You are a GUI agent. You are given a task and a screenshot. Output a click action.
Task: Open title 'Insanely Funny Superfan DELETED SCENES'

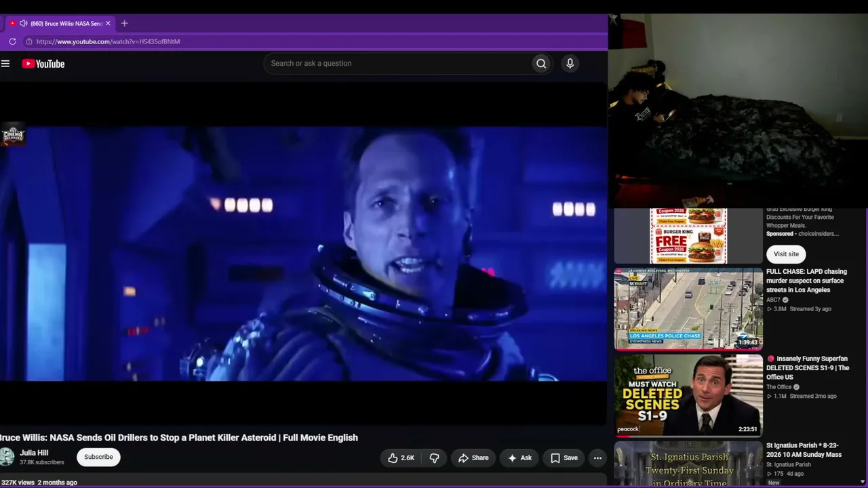[x=808, y=368]
